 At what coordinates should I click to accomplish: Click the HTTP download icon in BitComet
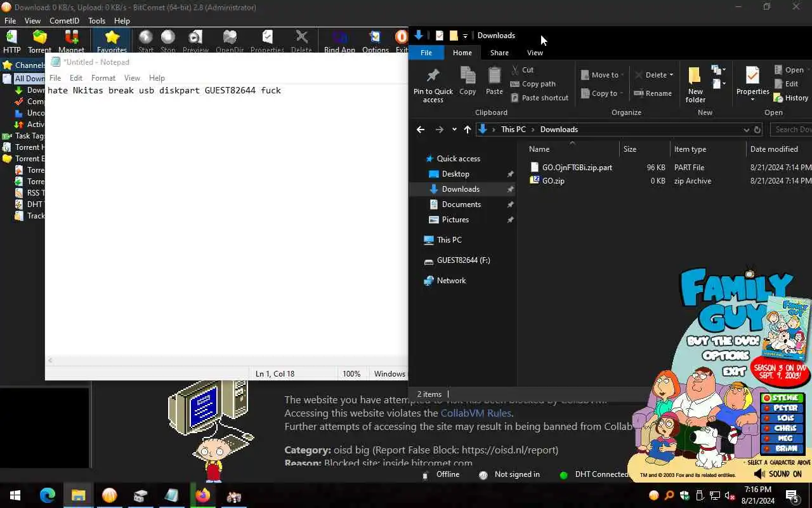tap(11, 42)
